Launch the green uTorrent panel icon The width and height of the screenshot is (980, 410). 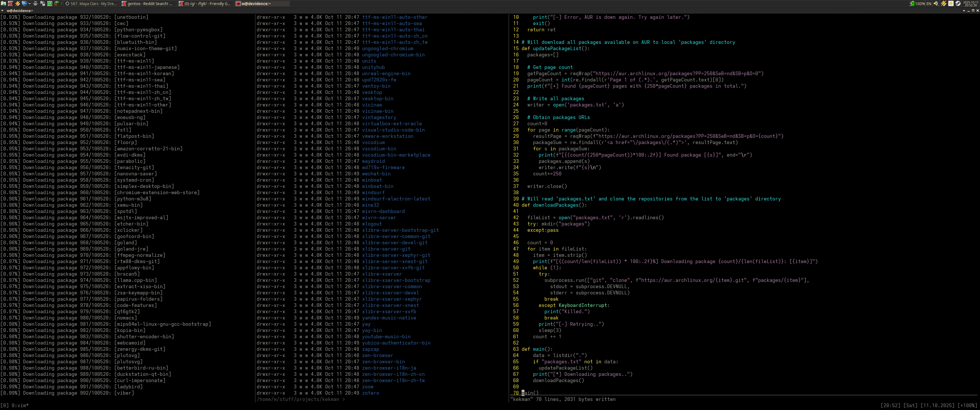(50, 3)
